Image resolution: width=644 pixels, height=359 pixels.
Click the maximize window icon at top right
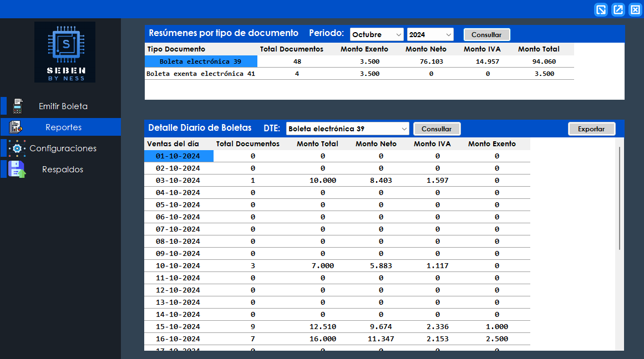(618, 9)
